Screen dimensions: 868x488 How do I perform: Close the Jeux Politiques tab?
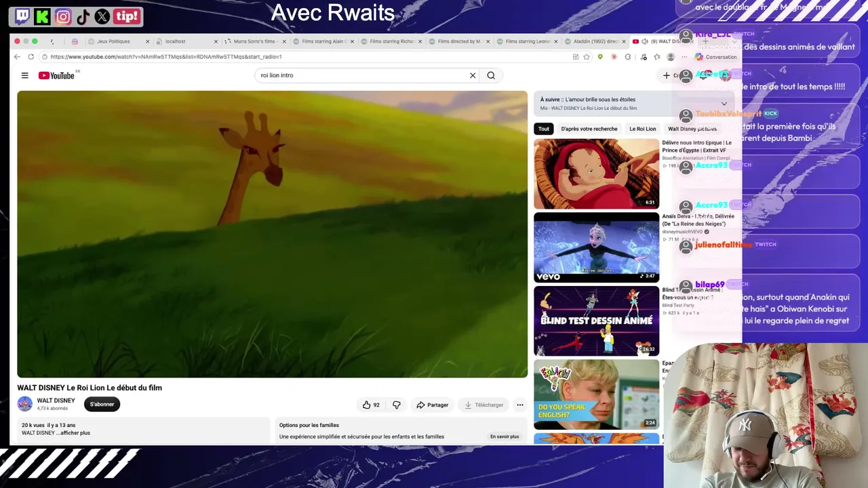[x=147, y=41]
